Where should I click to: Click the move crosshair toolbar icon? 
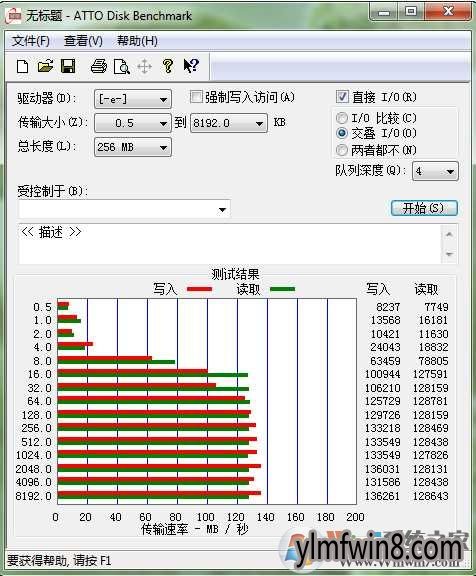(144, 67)
